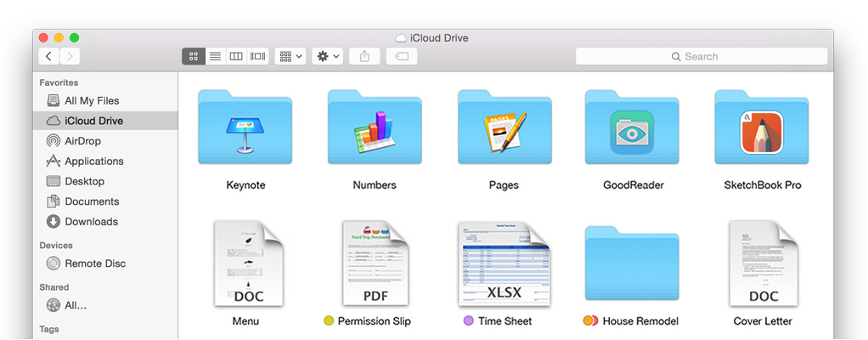The image size is (868, 340).
Task: Click the Menu file name
Action: (245, 321)
